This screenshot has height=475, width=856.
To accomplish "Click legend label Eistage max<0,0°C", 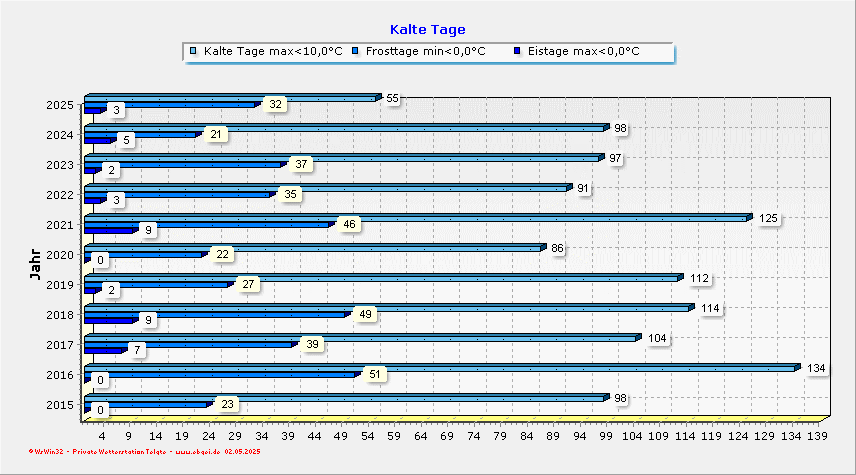I will tap(584, 51).
